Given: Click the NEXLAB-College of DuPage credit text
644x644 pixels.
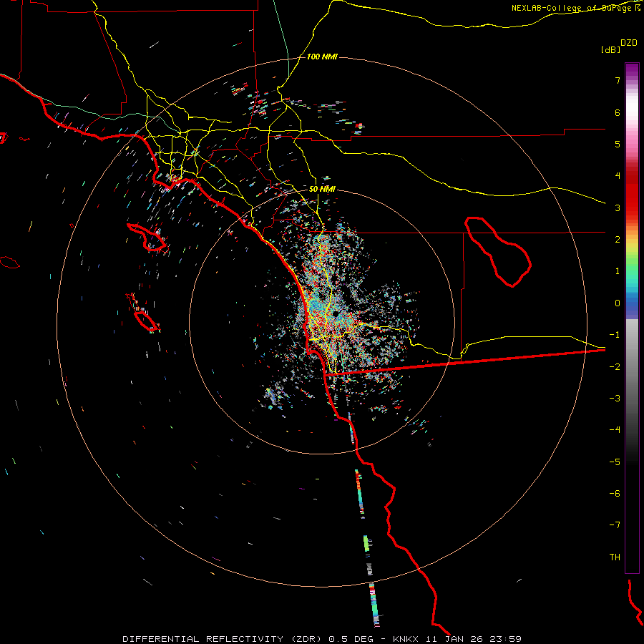Looking at the screenshot, I should [x=575, y=8].
